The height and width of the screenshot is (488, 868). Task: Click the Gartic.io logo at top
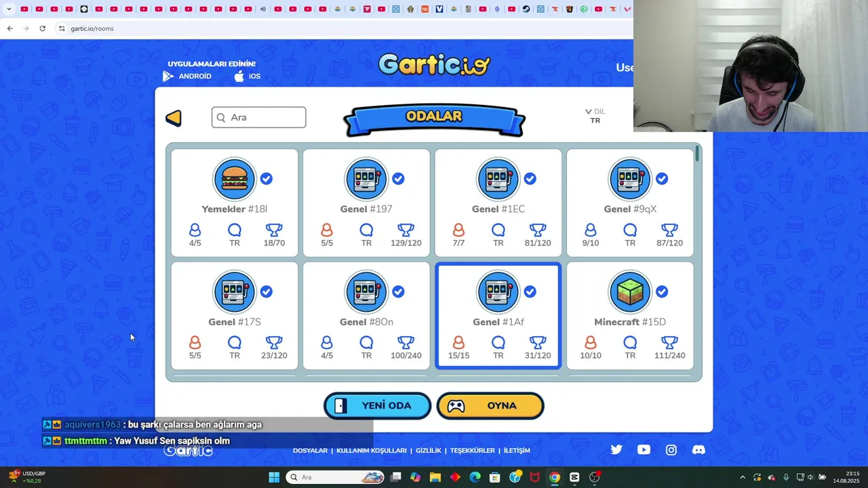(434, 64)
